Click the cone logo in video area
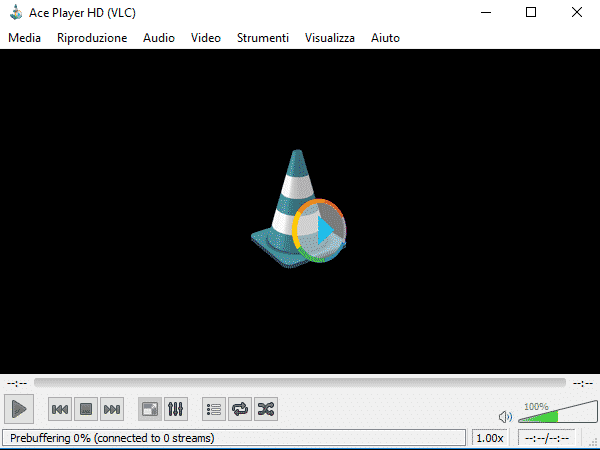 (x=298, y=209)
